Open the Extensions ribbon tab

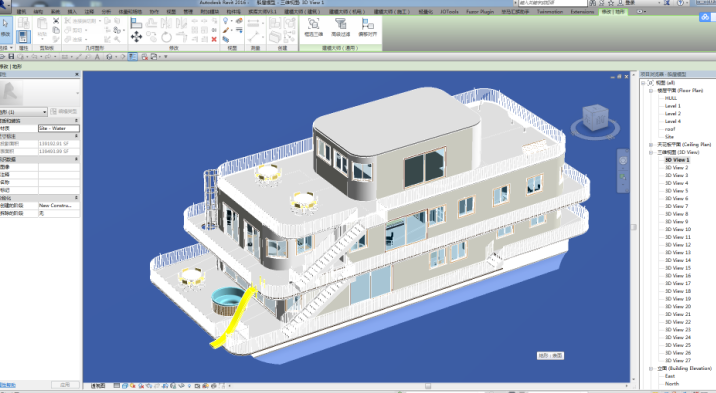pos(582,11)
